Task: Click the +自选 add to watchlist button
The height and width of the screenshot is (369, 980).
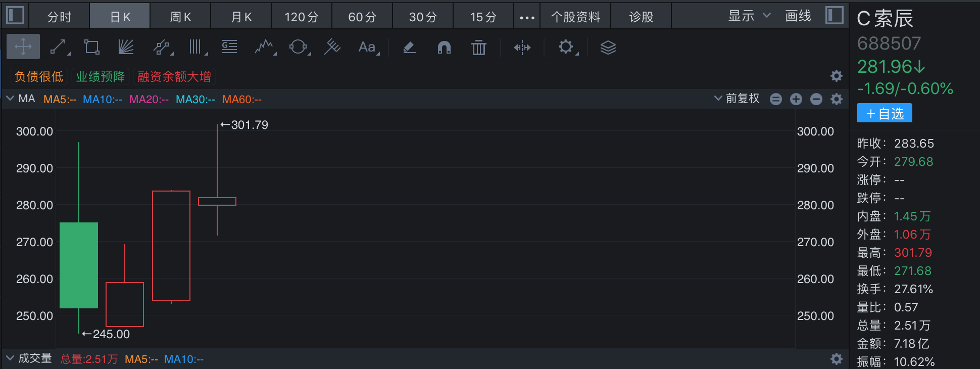Action: point(884,113)
